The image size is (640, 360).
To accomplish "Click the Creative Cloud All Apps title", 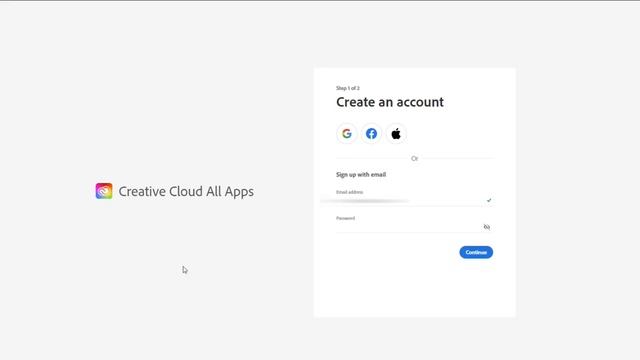I will click(186, 191).
